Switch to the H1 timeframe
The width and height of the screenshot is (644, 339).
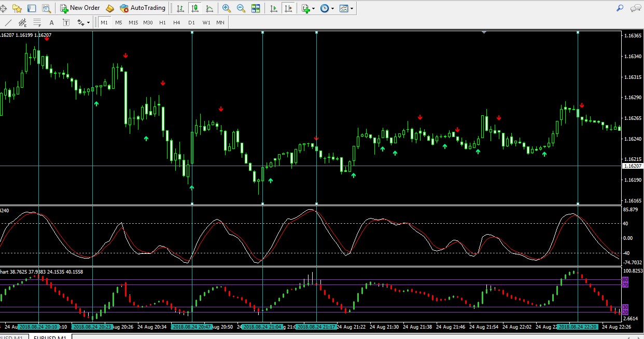pos(162,22)
